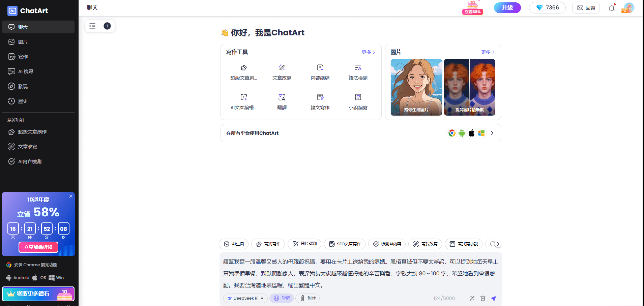The height and width of the screenshot is (306, 644).
Task: Expand 更多 in the 寫作工具 panel
Action: (x=368, y=52)
